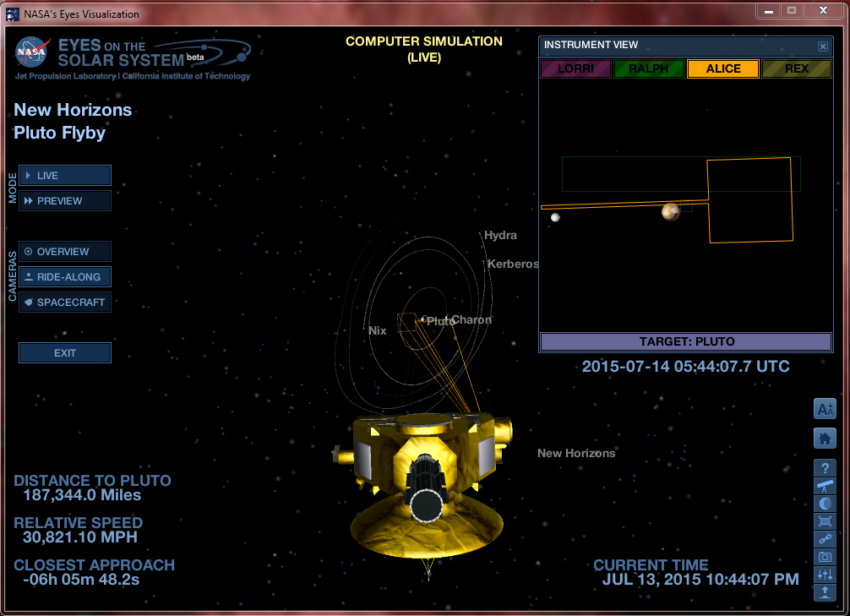Screen dimensions: 850x616
Task: Select the OVERVIEW camera
Action: (65, 252)
